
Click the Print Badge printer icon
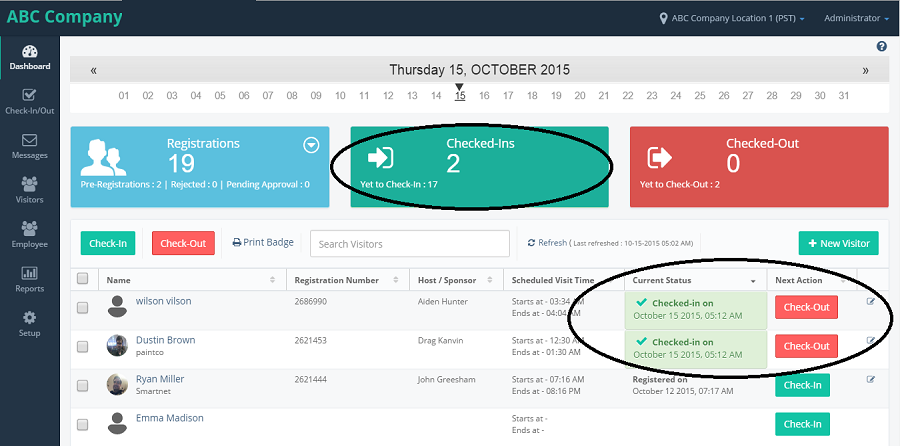coord(236,243)
